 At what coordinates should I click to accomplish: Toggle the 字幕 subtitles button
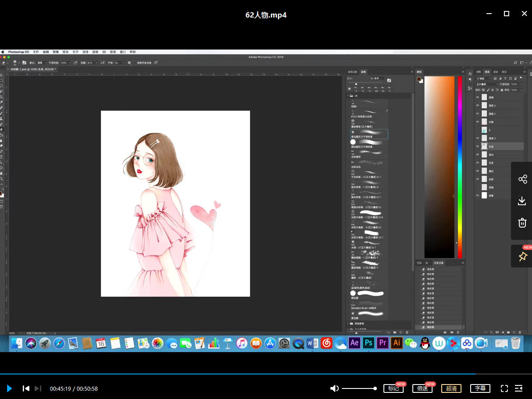click(x=480, y=388)
